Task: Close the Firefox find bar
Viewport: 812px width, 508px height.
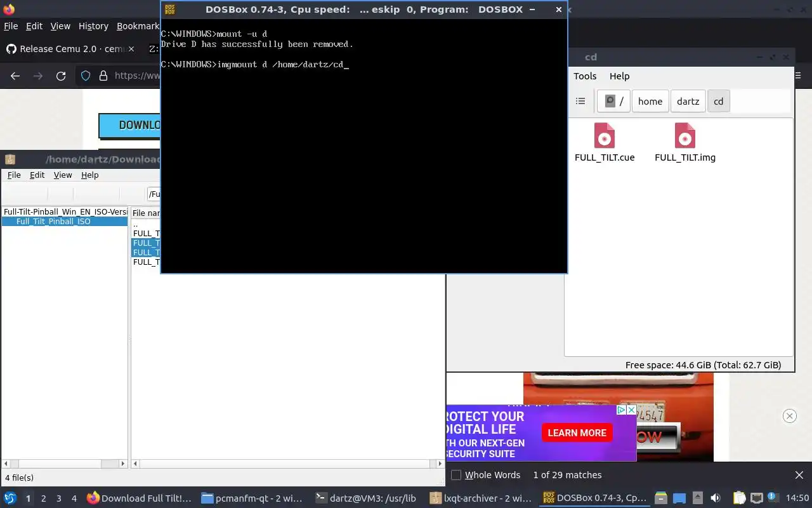Action: [x=799, y=475]
